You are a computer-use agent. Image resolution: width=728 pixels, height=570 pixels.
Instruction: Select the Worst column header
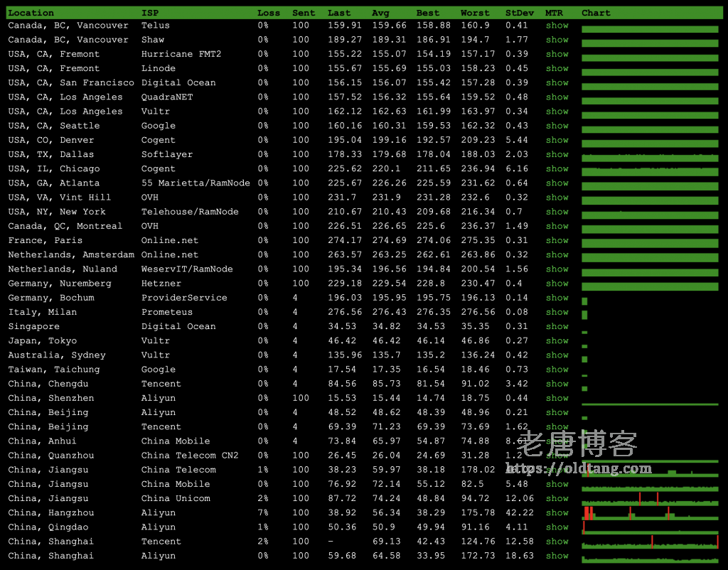(475, 13)
